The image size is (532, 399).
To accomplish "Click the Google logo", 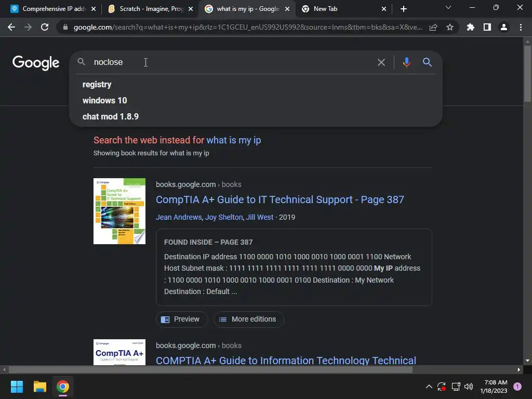I will coord(36,63).
